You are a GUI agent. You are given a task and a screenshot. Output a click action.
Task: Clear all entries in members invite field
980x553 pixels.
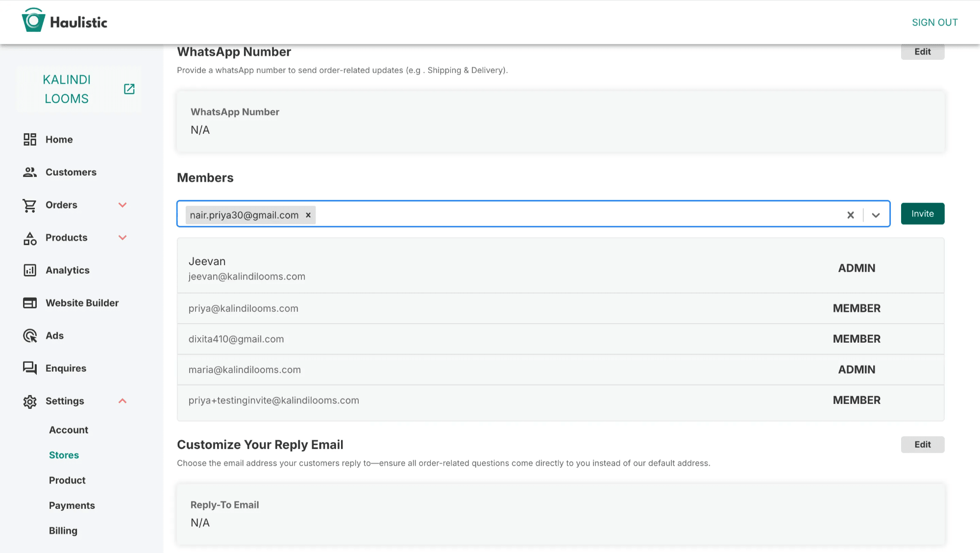pos(851,215)
